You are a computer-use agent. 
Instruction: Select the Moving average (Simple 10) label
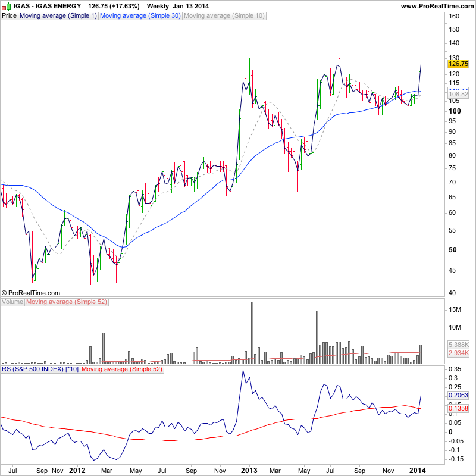(224, 16)
